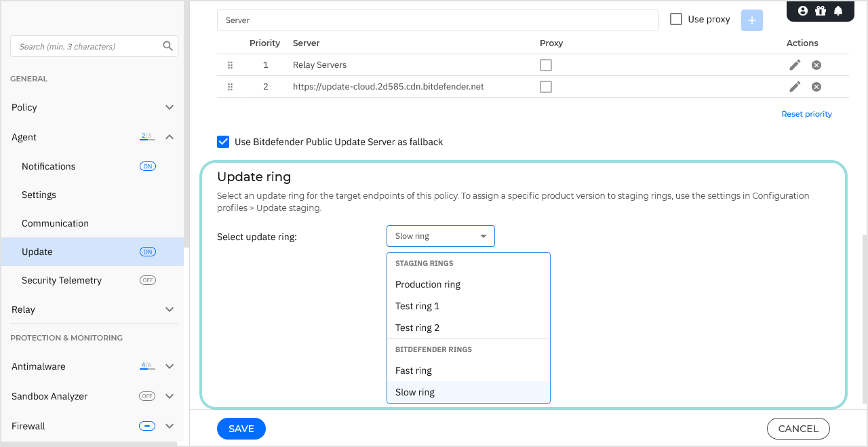The width and height of the screenshot is (868, 447).
Task: Select Production ring option
Action: [428, 284]
